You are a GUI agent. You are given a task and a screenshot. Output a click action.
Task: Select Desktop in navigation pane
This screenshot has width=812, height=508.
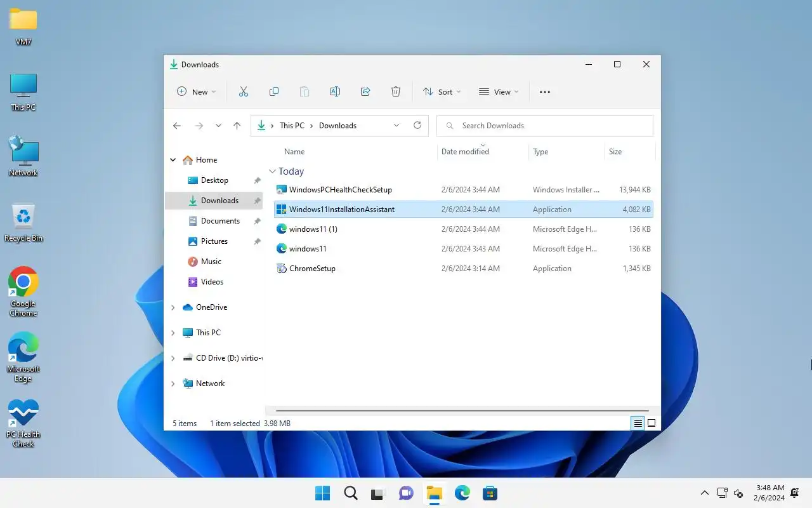[214, 180]
